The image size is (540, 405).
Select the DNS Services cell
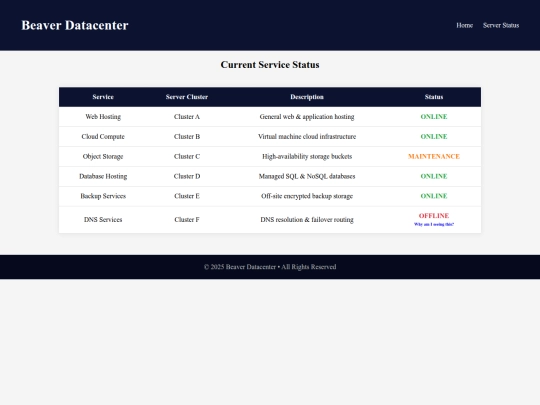pos(103,220)
